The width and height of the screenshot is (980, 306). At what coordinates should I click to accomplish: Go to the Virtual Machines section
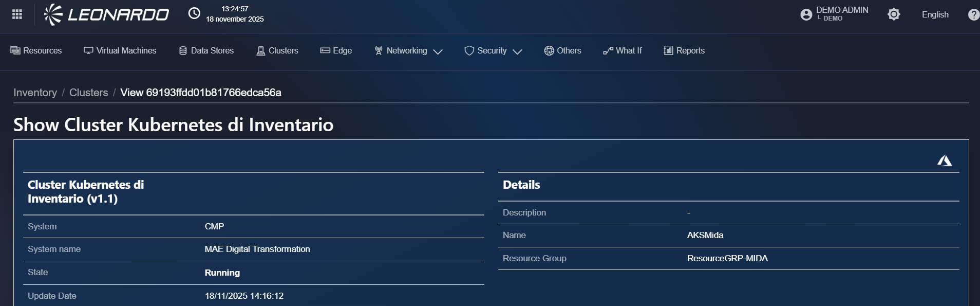point(120,50)
